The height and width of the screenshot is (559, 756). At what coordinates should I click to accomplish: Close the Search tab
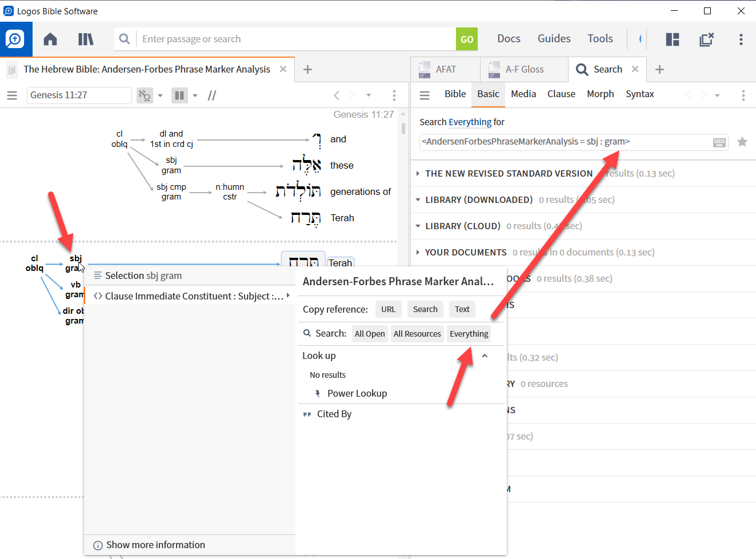click(635, 69)
